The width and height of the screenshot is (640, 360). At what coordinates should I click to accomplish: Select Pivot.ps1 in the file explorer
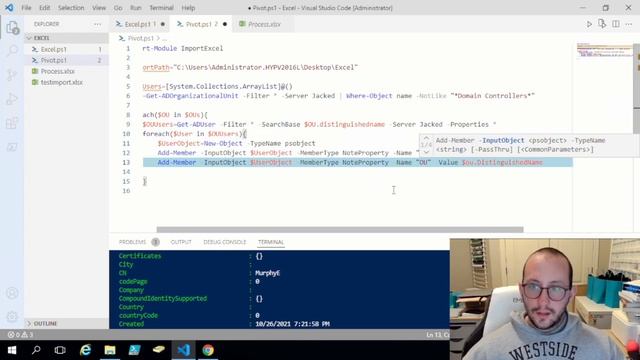click(53, 60)
